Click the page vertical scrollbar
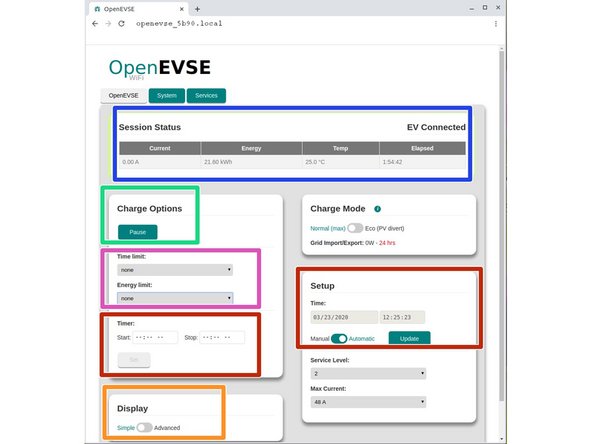 (501, 227)
